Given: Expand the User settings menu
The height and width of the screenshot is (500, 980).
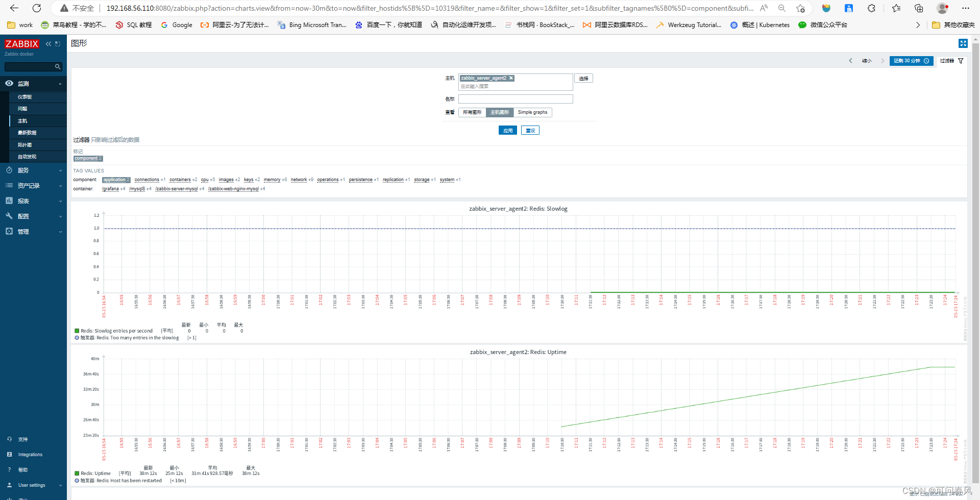Looking at the screenshot, I should pyautogui.click(x=60, y=485).
